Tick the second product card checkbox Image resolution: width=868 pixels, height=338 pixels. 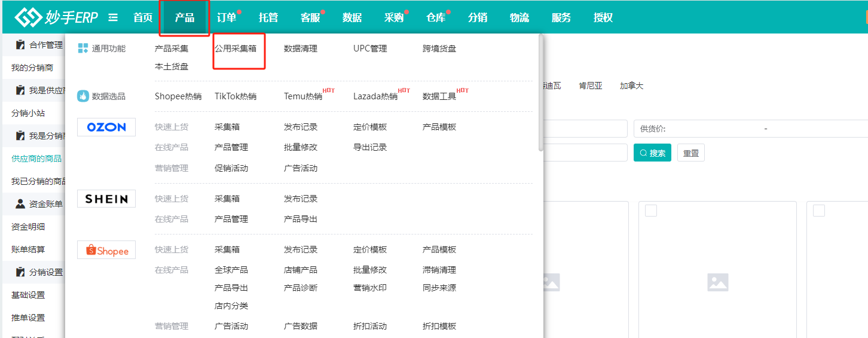click(819, 211)
